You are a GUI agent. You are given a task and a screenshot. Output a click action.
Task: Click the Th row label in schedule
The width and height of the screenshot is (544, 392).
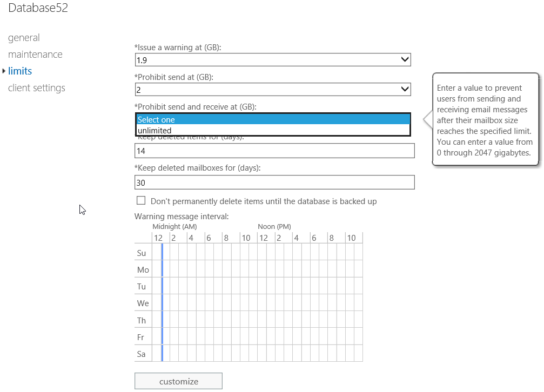[141, 320]
